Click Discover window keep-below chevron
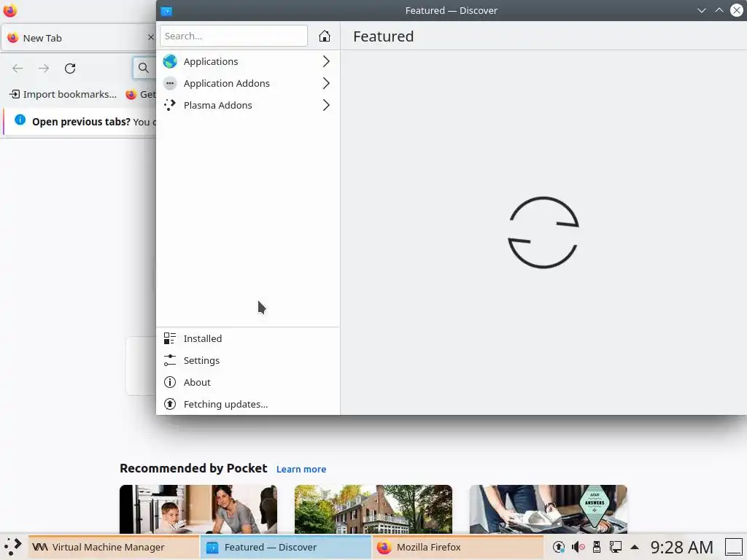The image size is (747, 560). pos(702,10)
